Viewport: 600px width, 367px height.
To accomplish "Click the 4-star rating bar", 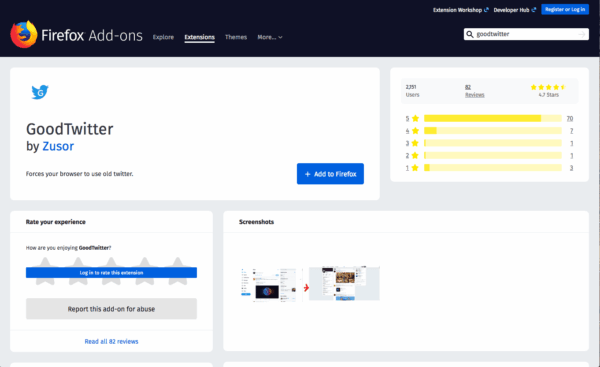I will coord(492,131).
